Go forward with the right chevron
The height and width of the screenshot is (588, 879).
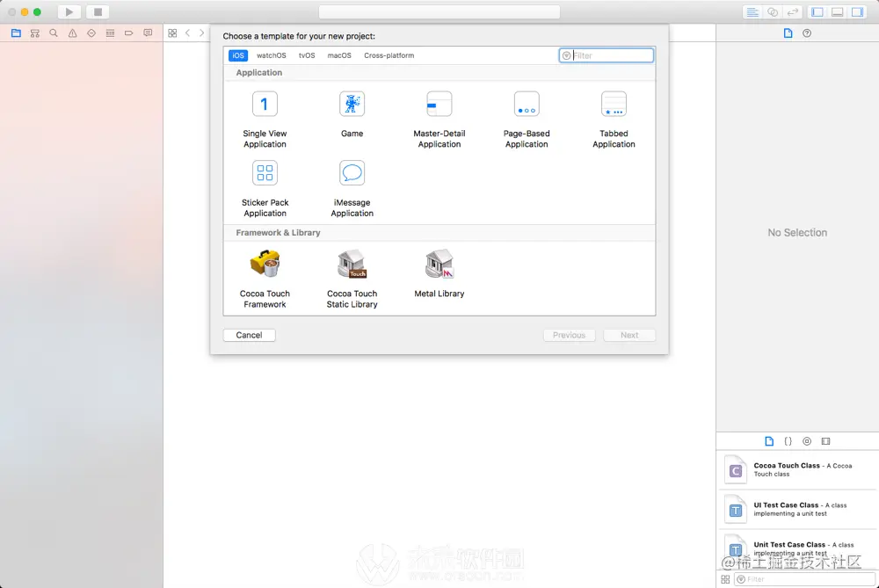coord(202,33)
